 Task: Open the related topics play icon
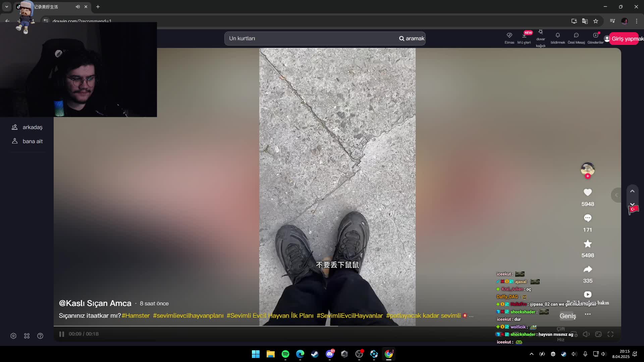pyautogui.click(x=588, y=294)
